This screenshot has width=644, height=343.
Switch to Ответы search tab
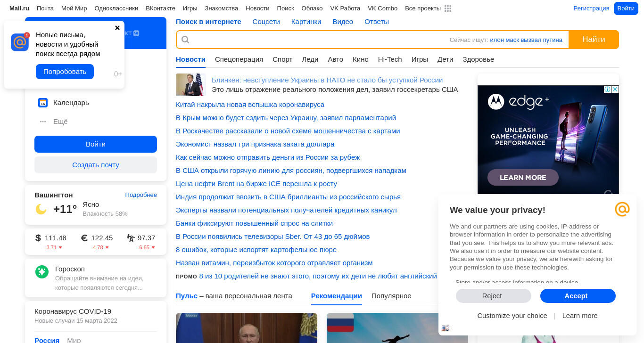tap(377, 22)
